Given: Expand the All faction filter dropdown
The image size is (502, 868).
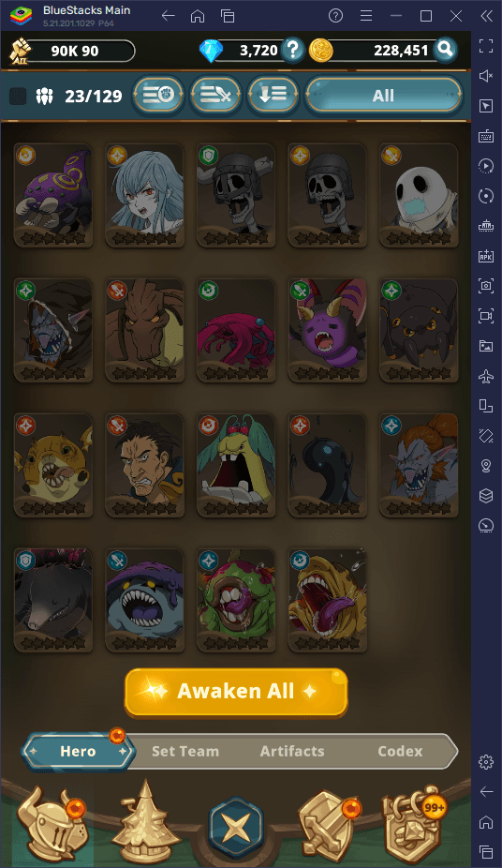Looking at the screenshot, I should point(383,96).
